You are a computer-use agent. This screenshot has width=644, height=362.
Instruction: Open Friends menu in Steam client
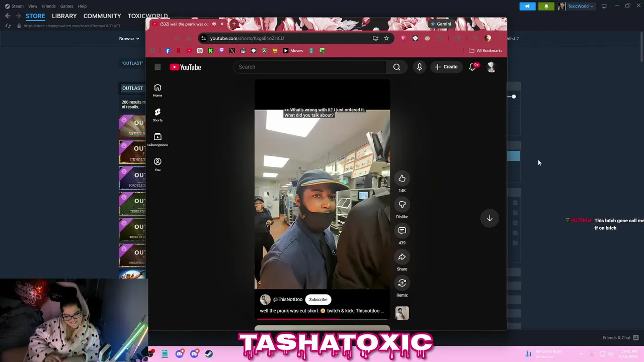point(49,6)
